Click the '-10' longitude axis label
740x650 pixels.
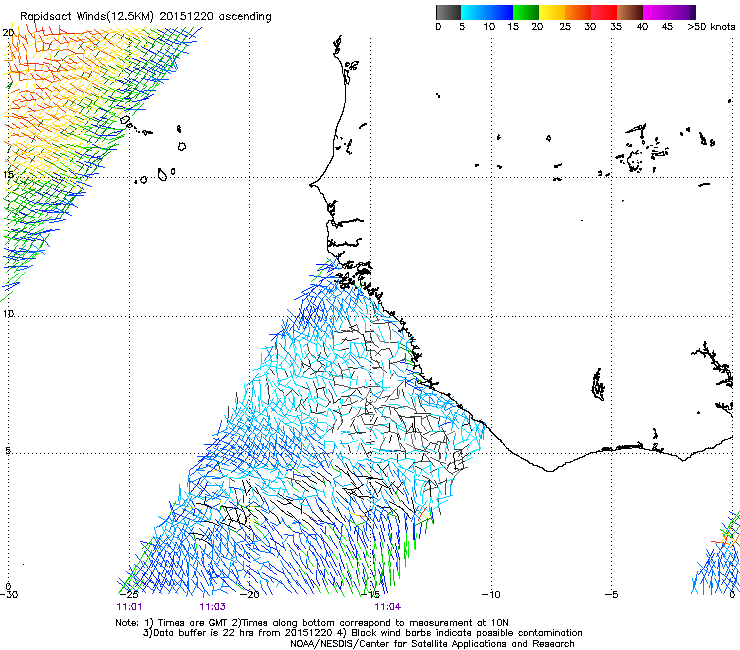coord(491,594)
